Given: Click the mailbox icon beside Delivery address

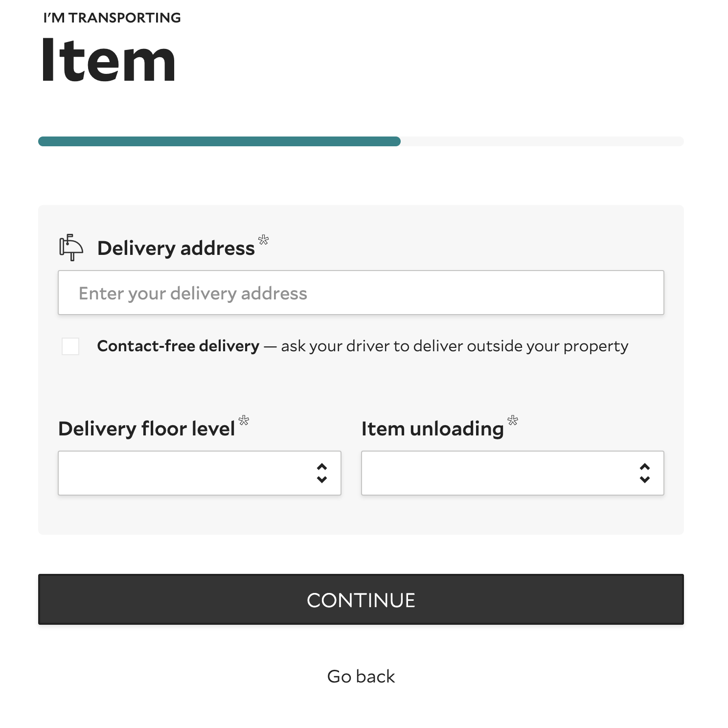Looking at the screenshot, I should coord(71,248).
